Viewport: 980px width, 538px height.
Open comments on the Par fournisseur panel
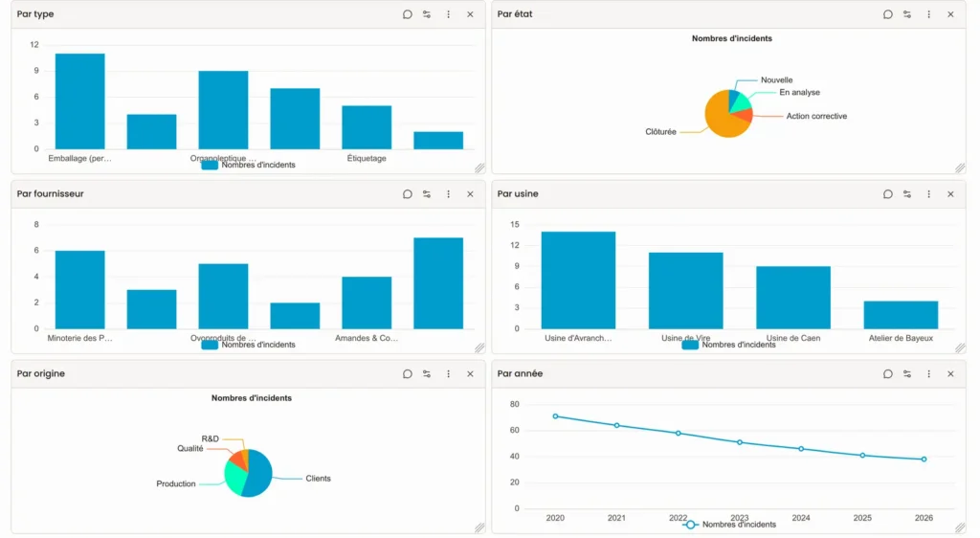point(408,194)
